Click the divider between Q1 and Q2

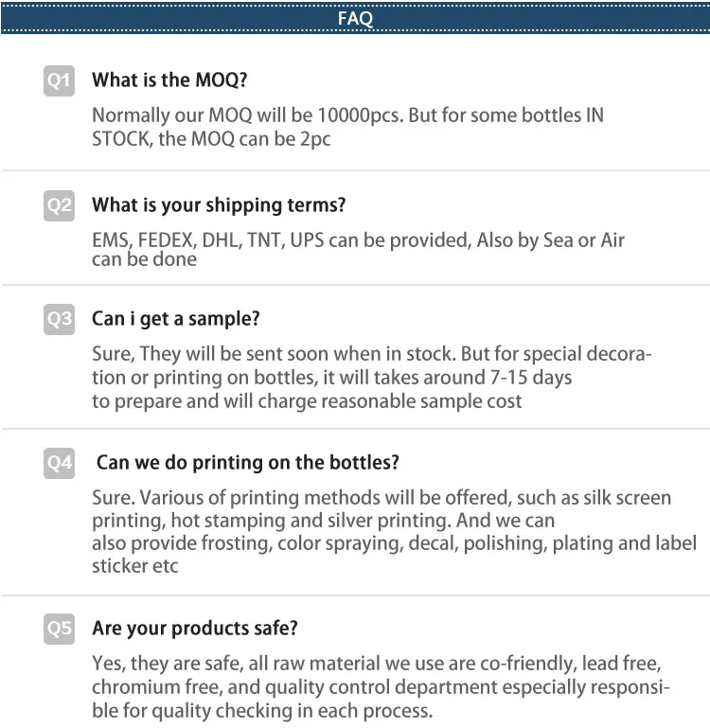pyautogui.click(x=355, y=170)
